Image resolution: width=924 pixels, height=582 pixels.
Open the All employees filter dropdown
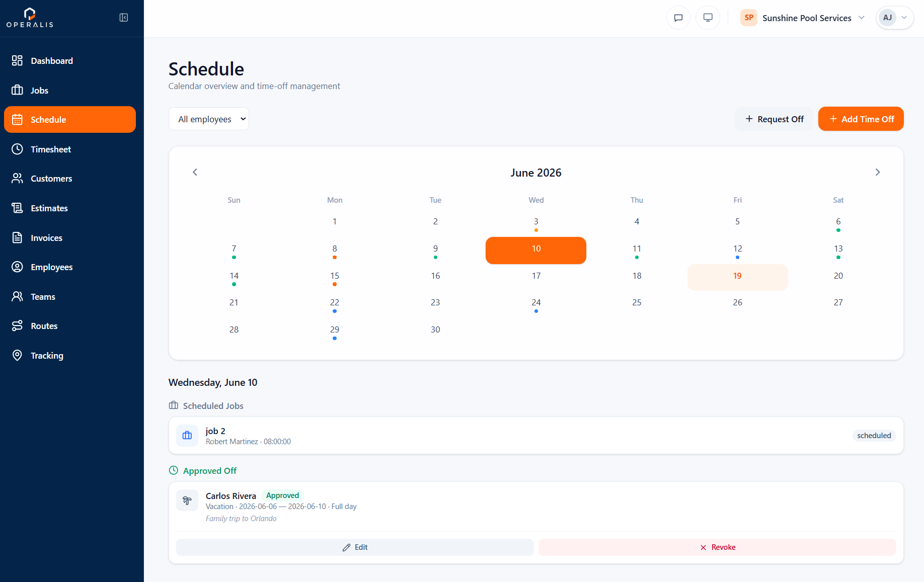tap(209, 119)
